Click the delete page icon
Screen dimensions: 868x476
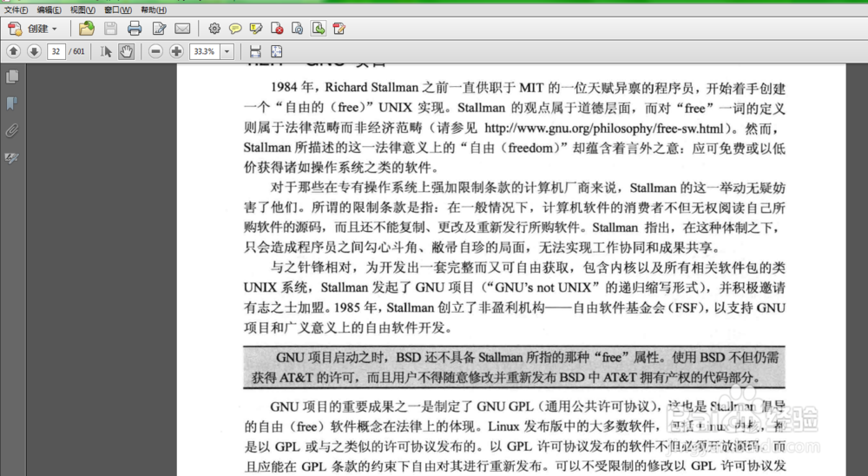point(277,29)
